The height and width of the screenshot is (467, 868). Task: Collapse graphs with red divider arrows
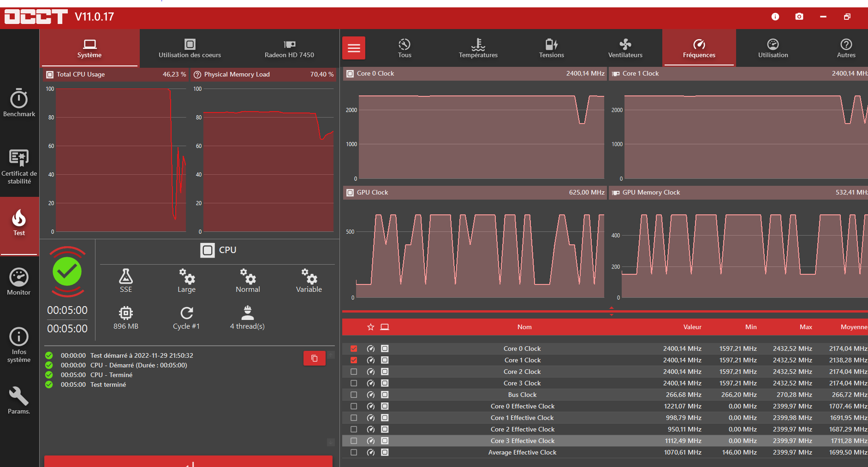pyautogui.click(x=612, y=311)
